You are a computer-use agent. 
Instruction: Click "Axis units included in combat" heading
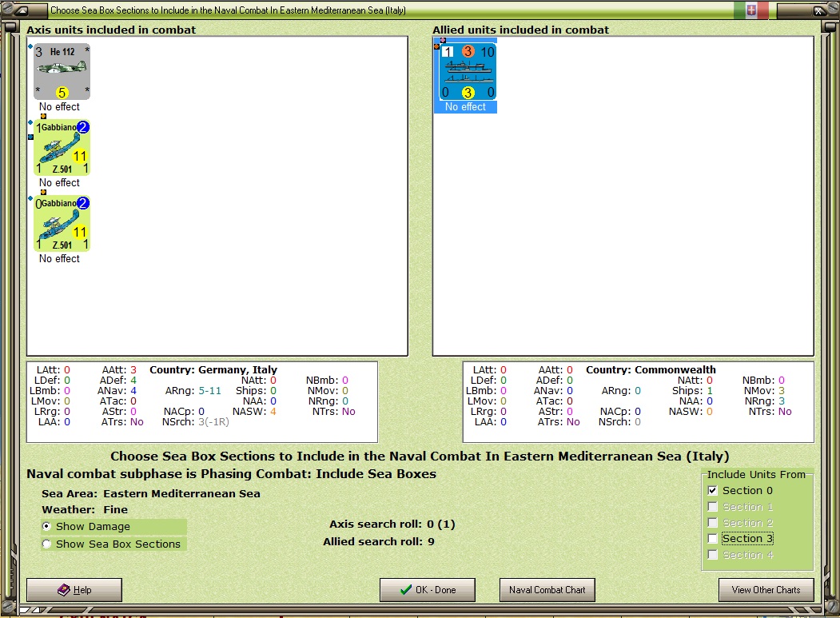pyautogui.click(x=111, y=30)
